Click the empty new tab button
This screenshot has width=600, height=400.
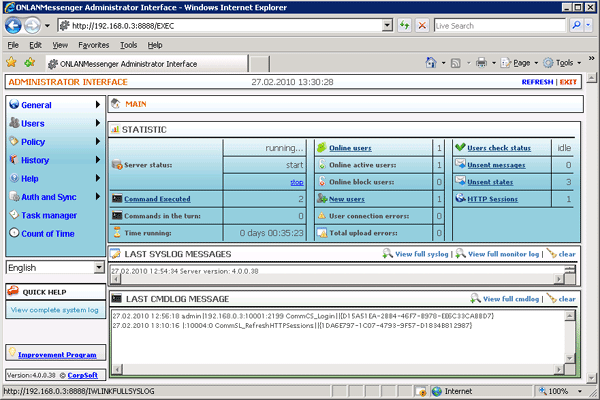tap(259, 64)
